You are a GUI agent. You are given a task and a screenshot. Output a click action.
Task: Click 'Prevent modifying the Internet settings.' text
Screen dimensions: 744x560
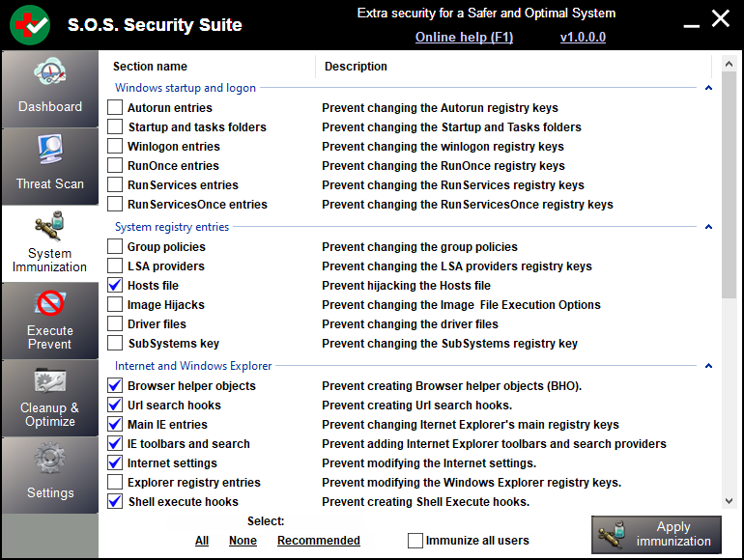429,462
